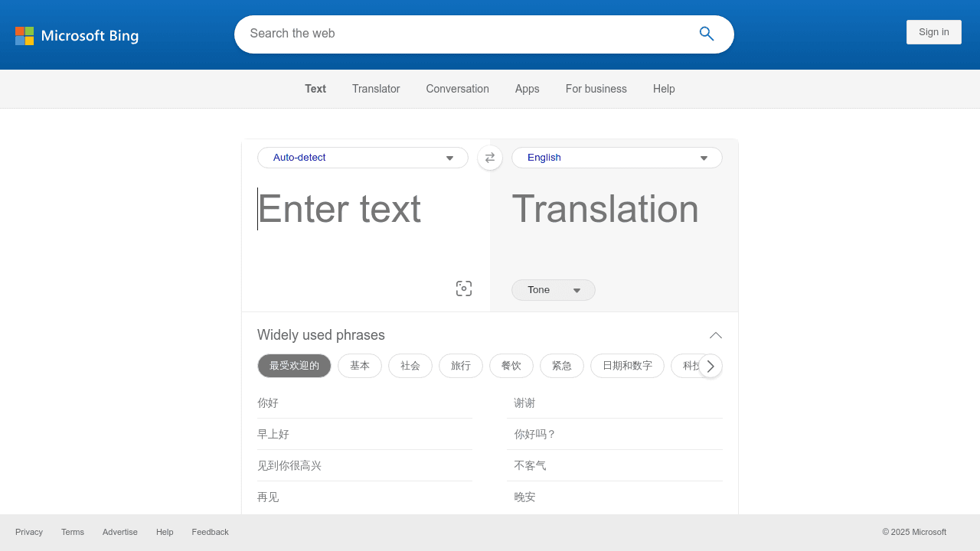The image size is (980, 551).
Task: Open the English target language dropdown
Action: click(616, 158)
